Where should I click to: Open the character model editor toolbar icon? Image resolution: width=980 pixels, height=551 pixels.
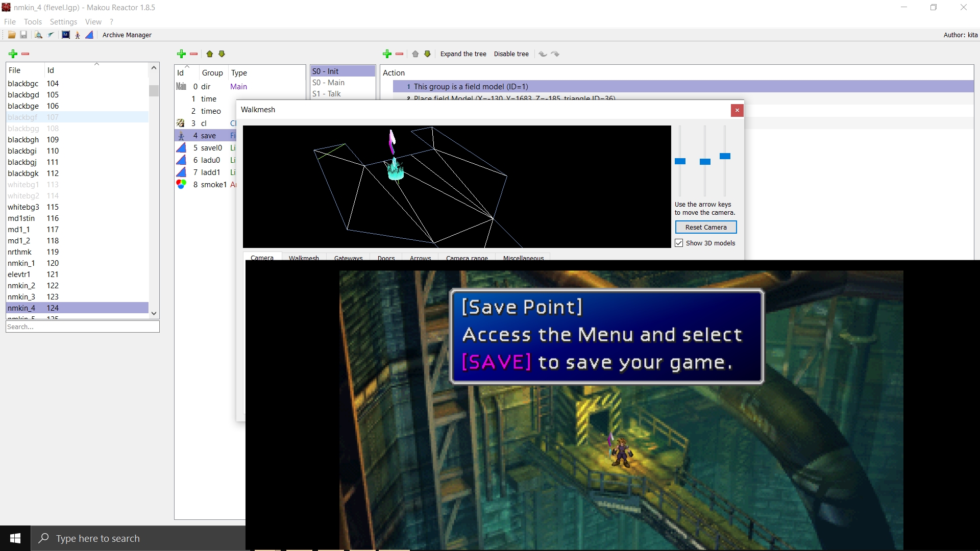click(78, 35)
